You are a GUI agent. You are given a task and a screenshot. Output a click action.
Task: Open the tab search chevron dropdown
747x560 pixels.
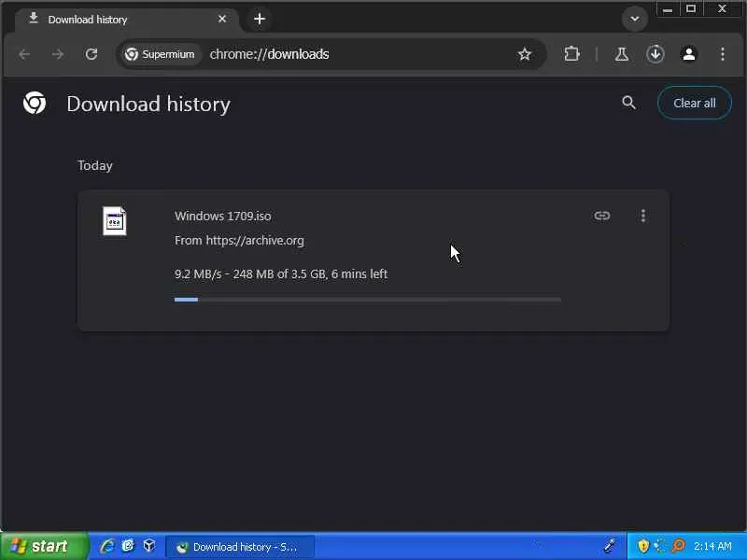pyautogui.click(x=635, y=19)
